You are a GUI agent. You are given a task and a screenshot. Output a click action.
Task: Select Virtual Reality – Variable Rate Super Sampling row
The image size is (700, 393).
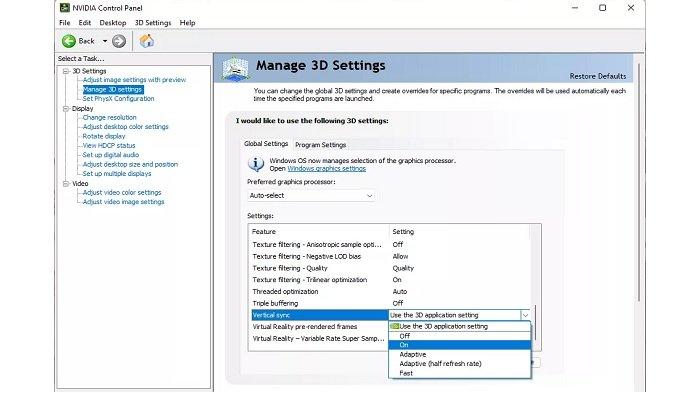(320, 339)
